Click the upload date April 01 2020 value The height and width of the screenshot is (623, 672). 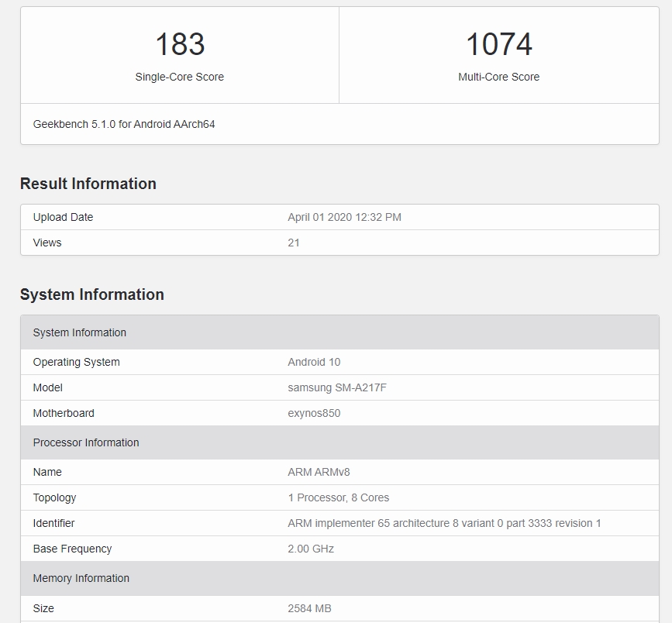coord(344,217)
